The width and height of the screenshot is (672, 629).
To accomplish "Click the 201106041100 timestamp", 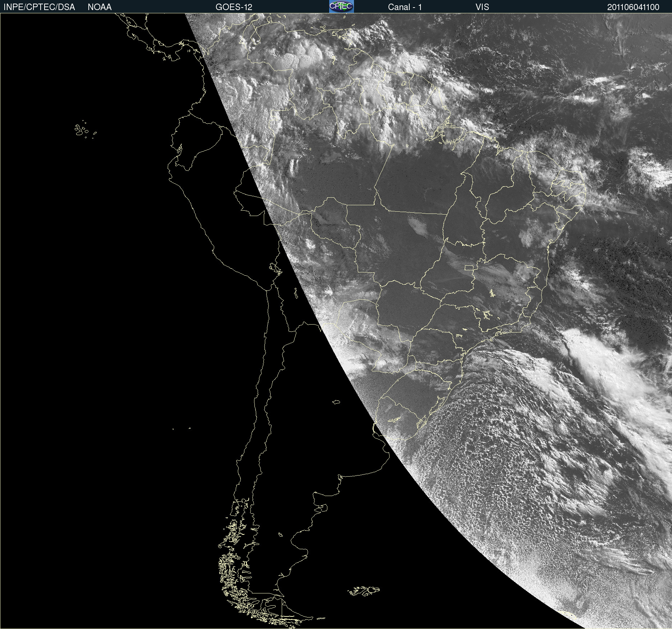I will [633, 7].
